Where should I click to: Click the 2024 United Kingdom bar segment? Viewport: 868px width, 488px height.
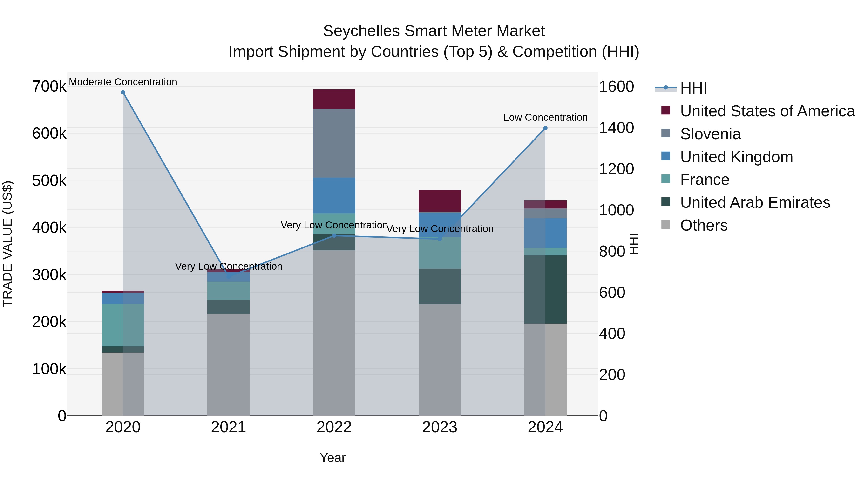(546, 233)
